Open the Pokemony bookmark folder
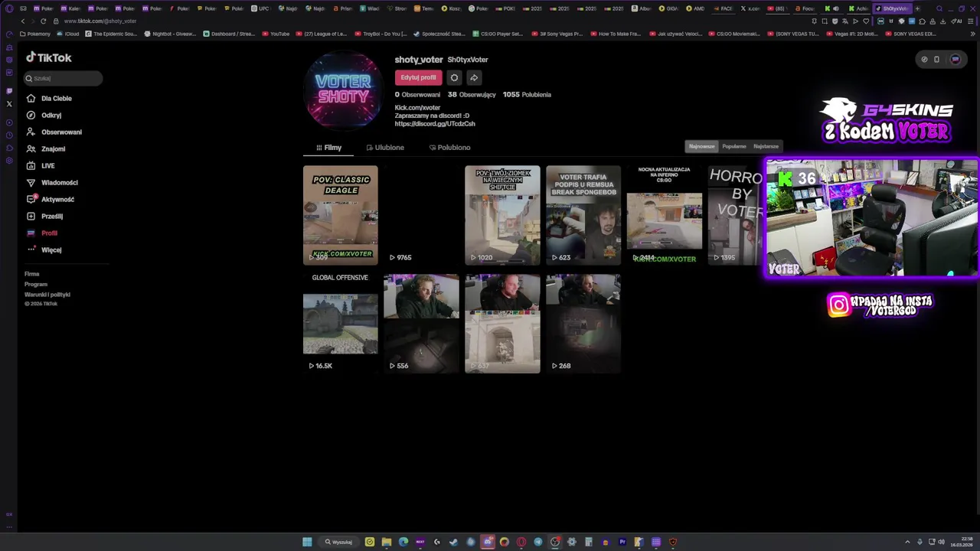 (x=35, y=34)
